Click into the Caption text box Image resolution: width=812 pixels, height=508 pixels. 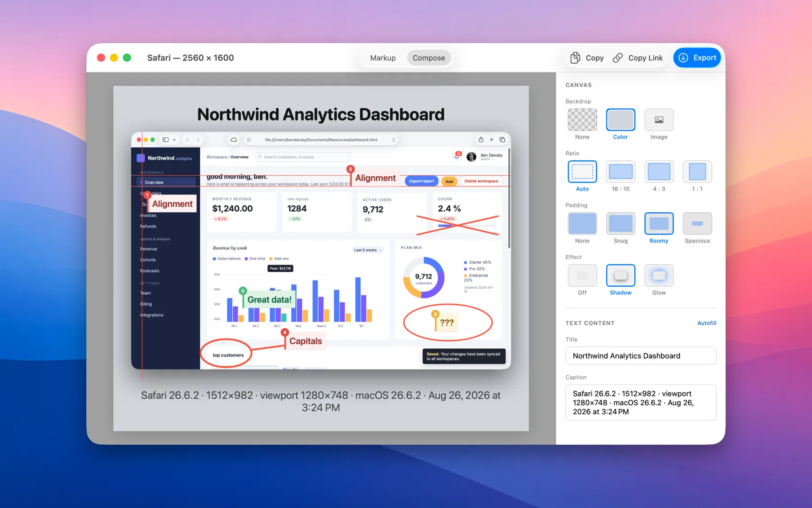[x=641, y=402]
